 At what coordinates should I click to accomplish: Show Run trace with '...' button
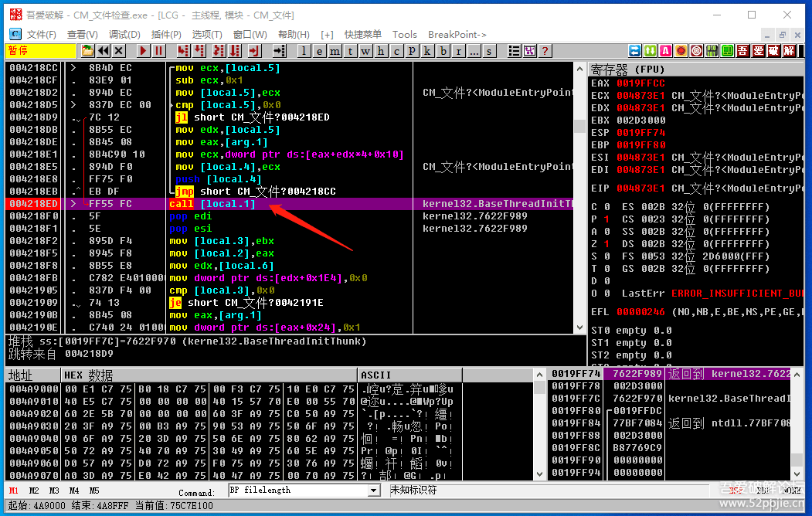(x=474, y=51)
